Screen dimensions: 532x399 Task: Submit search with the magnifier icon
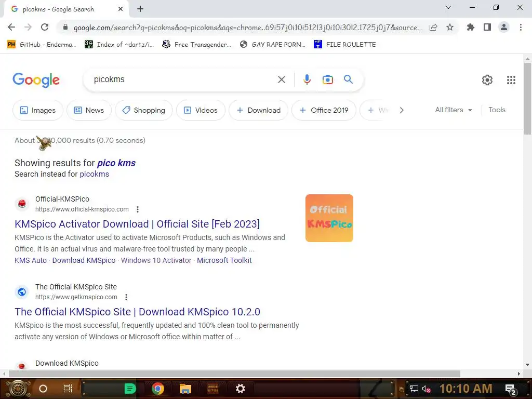click(x=348, y=79)
